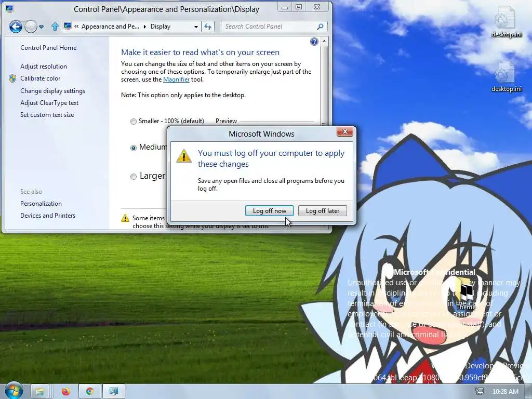Open Devices and Printers link
This screenshot has height=399, width=532.
tap(48, 216)
